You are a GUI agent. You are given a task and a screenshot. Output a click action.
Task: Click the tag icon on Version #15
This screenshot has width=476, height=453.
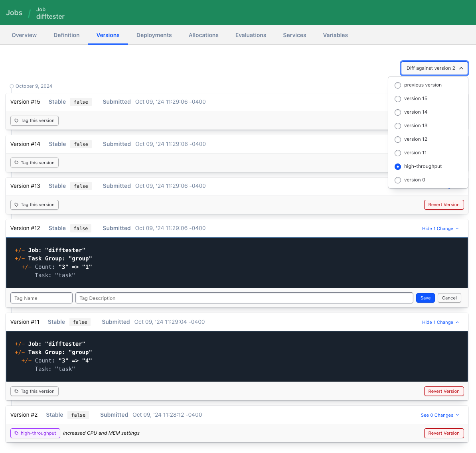point(17,120)
